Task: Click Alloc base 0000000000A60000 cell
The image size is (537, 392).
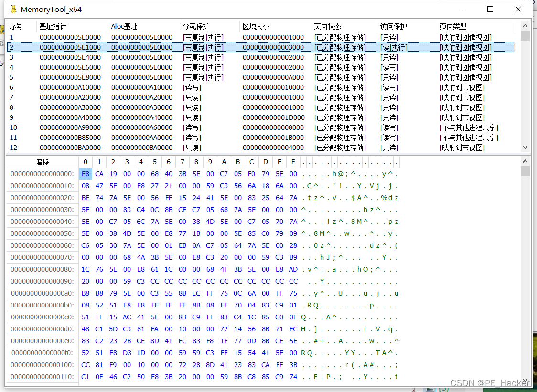Action: (142, 127)
